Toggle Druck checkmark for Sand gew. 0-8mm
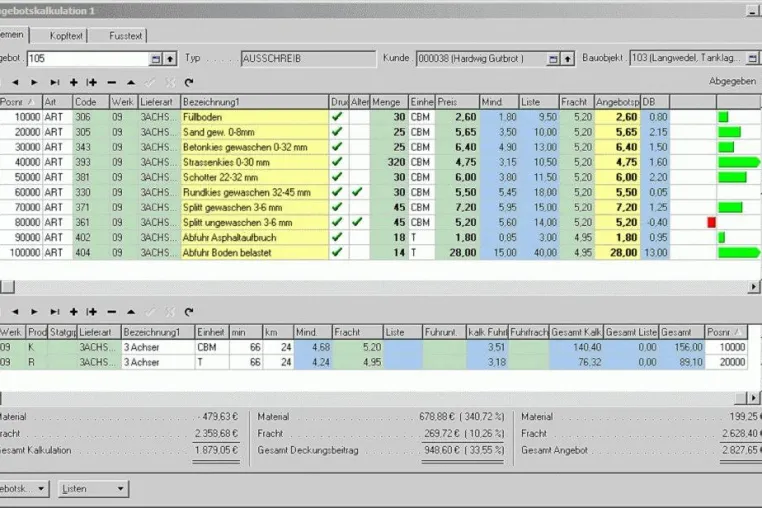The height and width of the screenshot is (508, 762). click(x=337, y=132)
